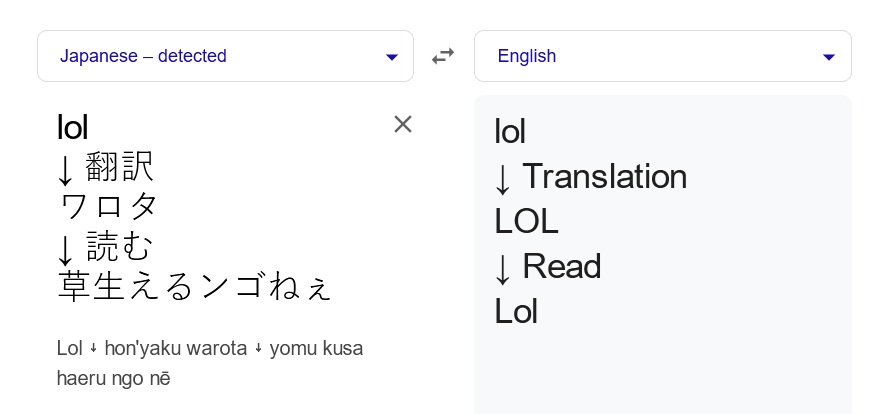Click the final 'Lol' translated line
Viewport: 873px width, 414px height.
coord(516,312)
